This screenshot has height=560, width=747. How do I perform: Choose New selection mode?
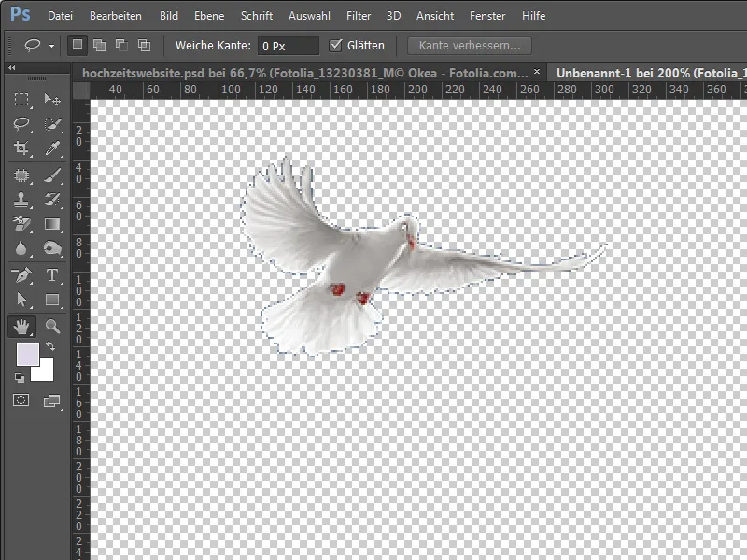point(78,45)
